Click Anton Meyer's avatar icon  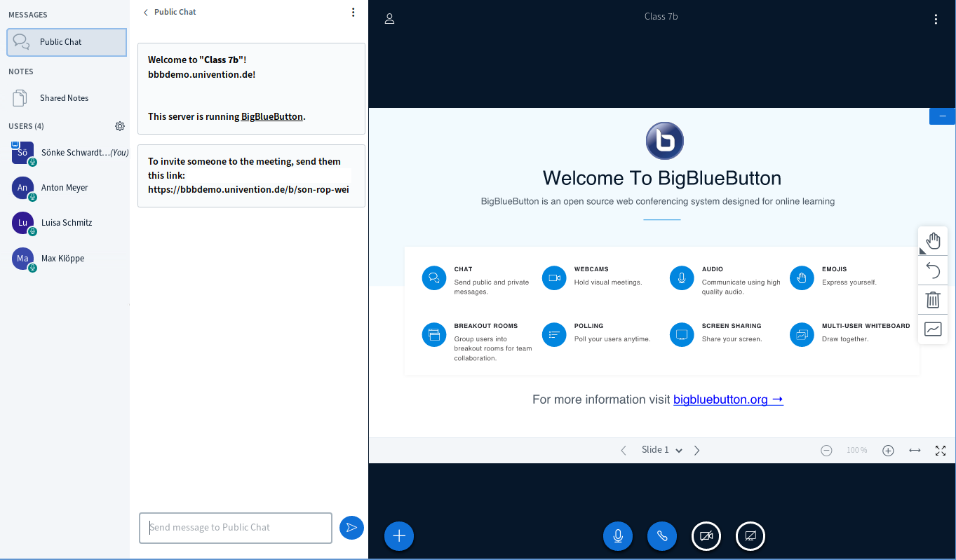tap(22, 188)
